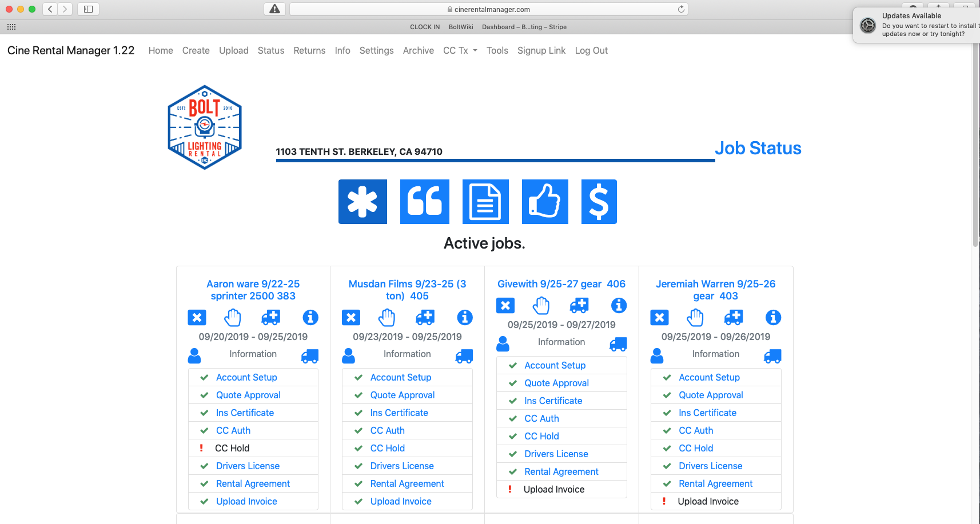Viewport: 980px width, 524px height.
Task: Click the thumbs-up approved filter icon
Action: (545, 202)
